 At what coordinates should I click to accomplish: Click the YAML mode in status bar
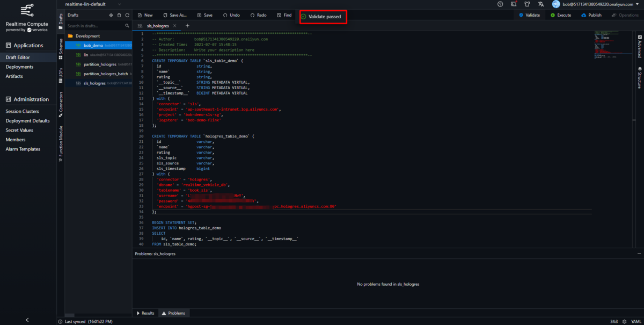[635, 321]
